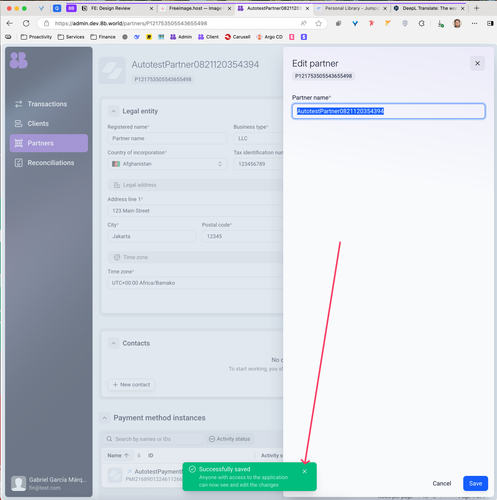The width and height of the screenshot is (497, 500).
Task: Click the ID column header
Action: pyautogui.click(x=151, y=455)
